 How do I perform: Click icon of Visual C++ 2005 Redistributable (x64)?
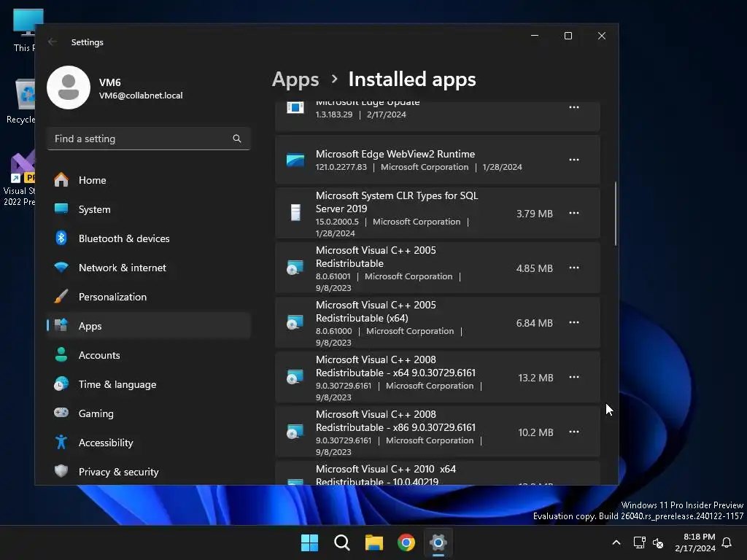coord(295,322)
